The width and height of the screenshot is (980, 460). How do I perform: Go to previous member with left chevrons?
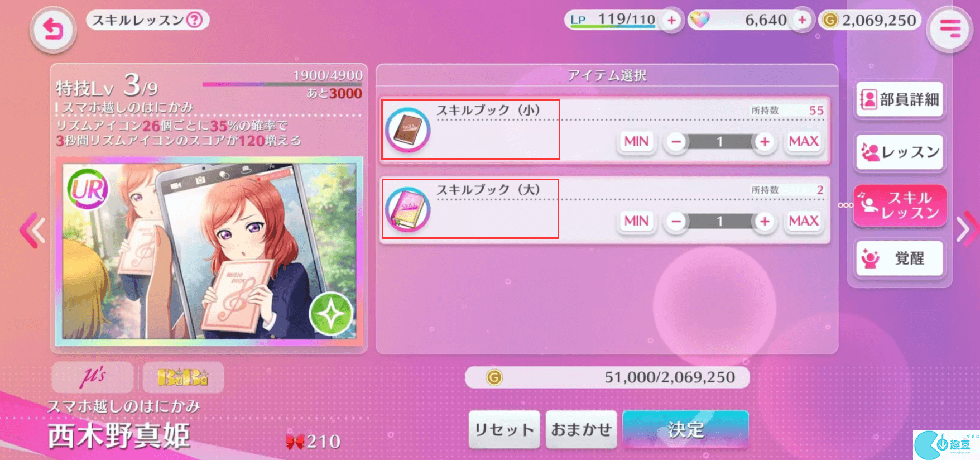32,229
